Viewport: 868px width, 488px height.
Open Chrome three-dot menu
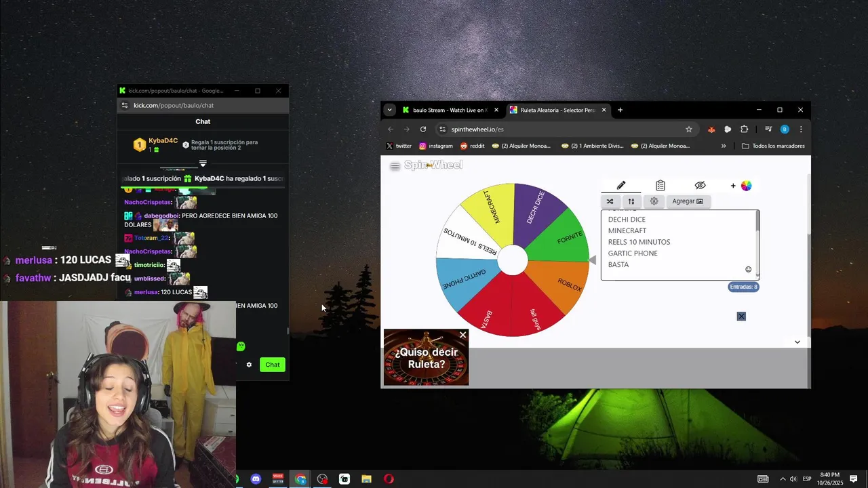coord(801,129)
